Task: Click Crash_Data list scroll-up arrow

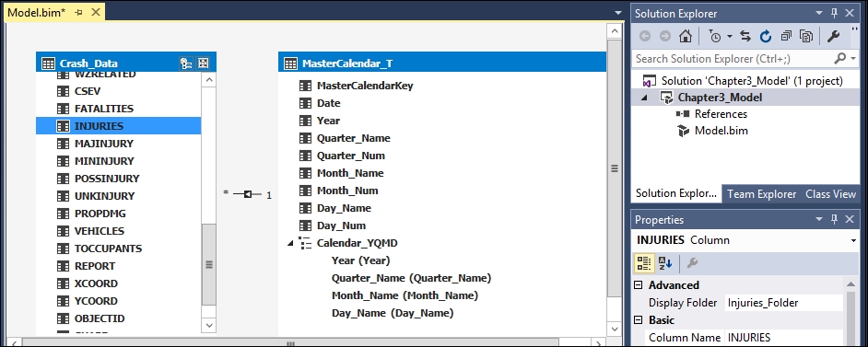Action: click(x=208, y=80)
